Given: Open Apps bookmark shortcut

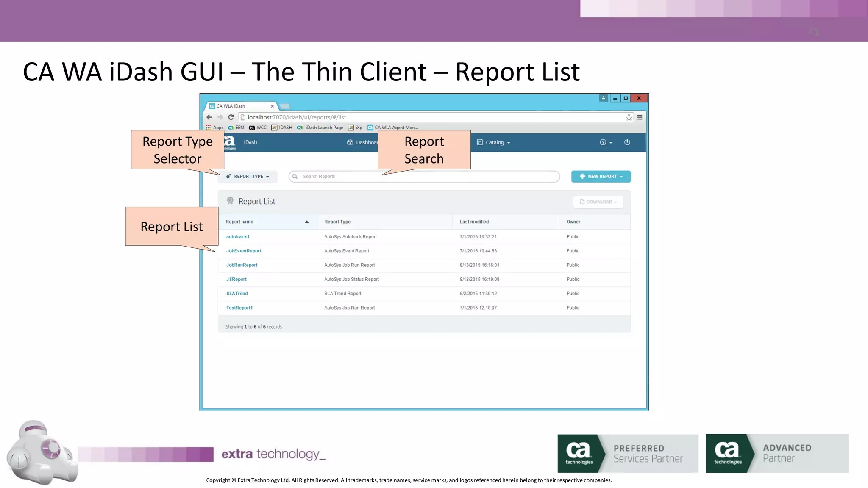Looking at the screenshot, I should [x=214, y=128].
